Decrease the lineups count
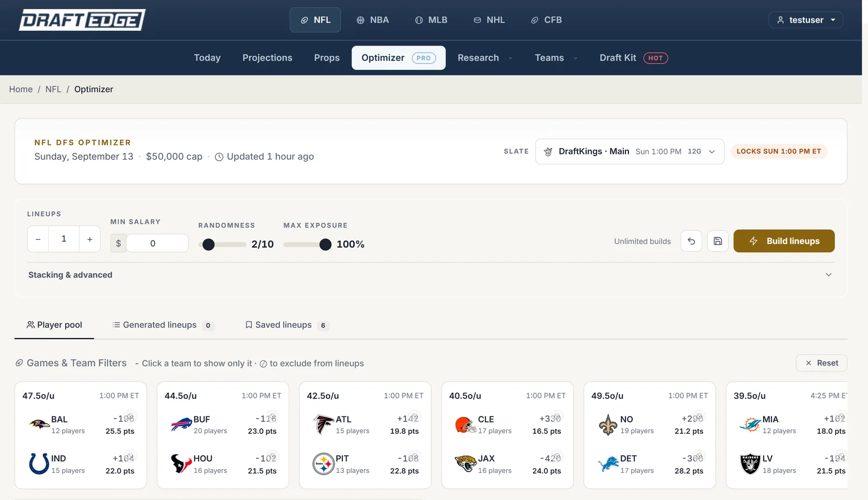The image size is (868, 500). coord(38,239)
